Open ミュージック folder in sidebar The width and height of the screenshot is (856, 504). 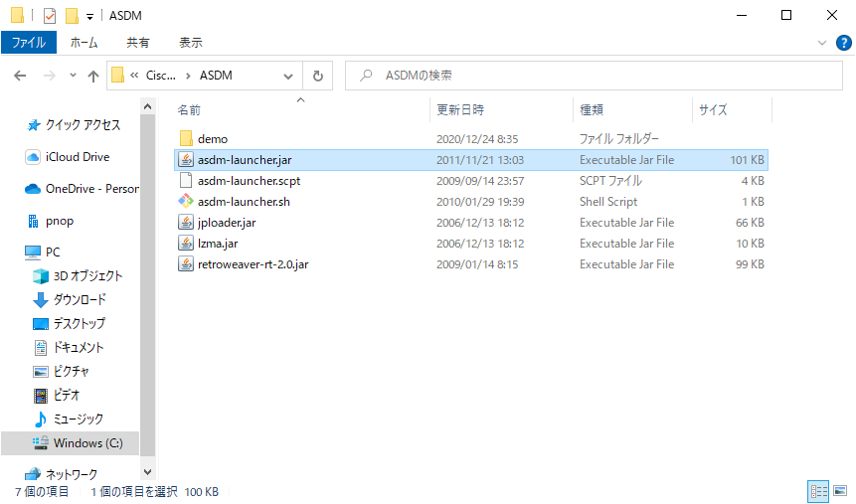[69, 419]
